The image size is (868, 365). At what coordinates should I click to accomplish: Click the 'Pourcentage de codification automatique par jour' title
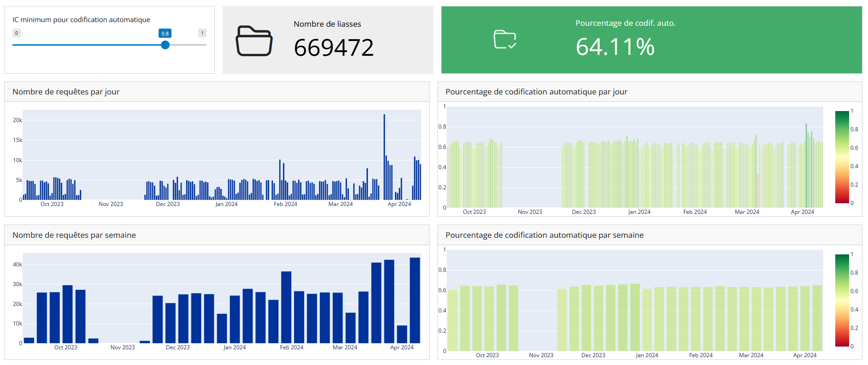(536, 92)
